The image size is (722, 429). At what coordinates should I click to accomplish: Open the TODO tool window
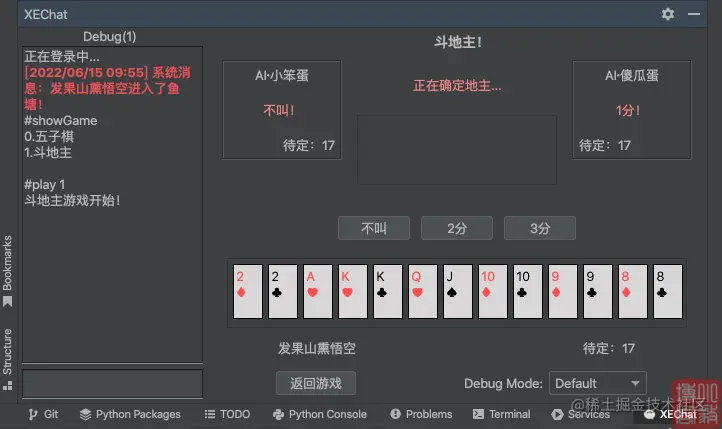[227, 414]
